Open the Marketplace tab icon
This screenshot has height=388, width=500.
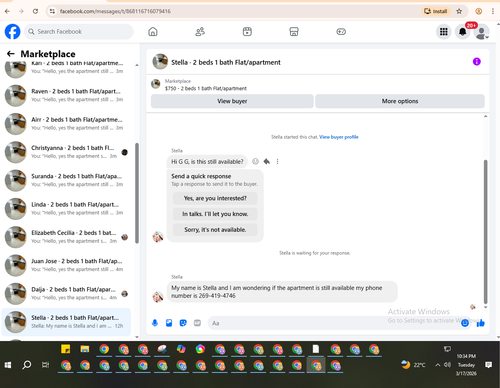294,32
